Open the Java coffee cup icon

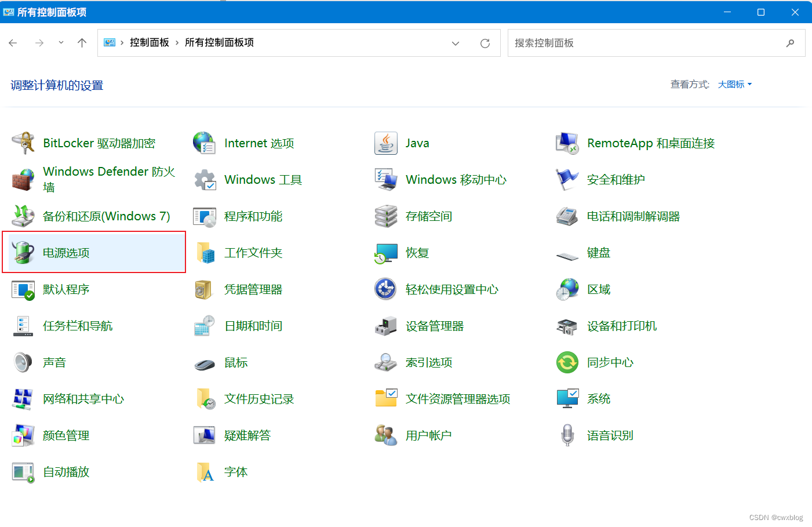(x=386, y=143)
